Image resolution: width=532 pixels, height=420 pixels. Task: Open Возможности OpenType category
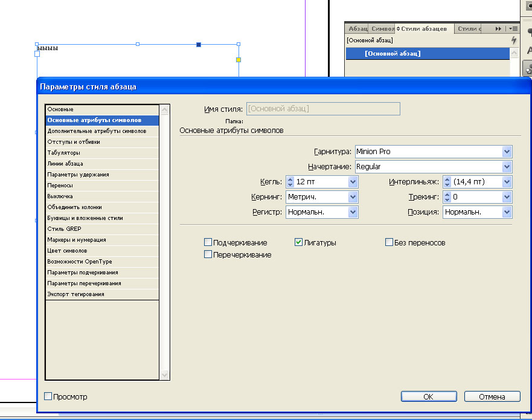102,262
